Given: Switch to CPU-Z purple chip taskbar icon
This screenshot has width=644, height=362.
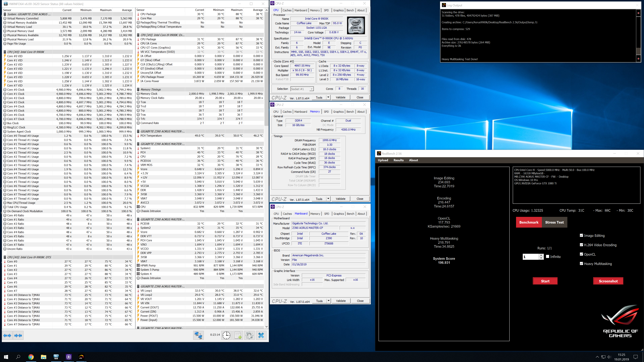Looking at the screenshot, I should pyautogui.click(x=69, y=357).
